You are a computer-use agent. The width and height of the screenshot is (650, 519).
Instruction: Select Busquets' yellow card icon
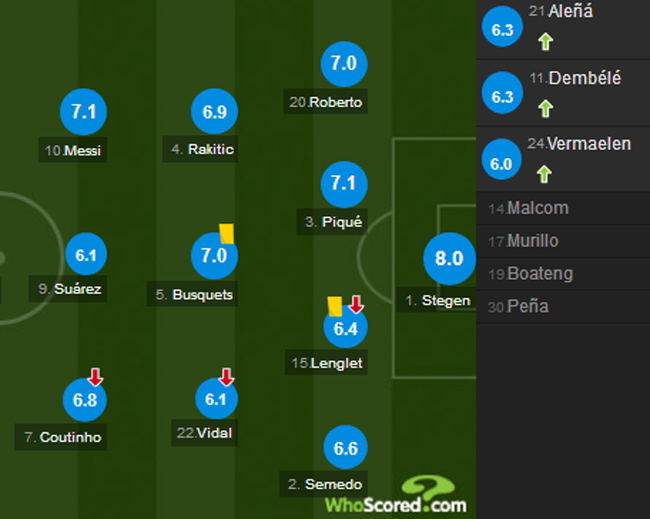click(x=226, y=232)
